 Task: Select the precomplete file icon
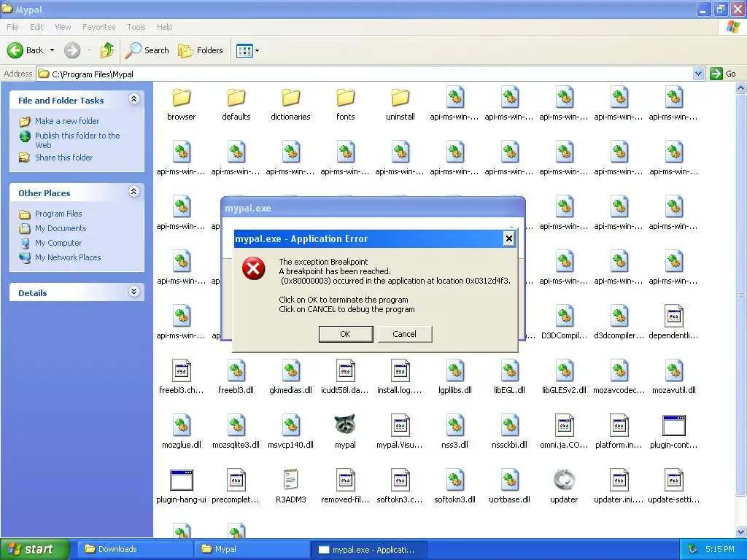click(x=236, y=480)
